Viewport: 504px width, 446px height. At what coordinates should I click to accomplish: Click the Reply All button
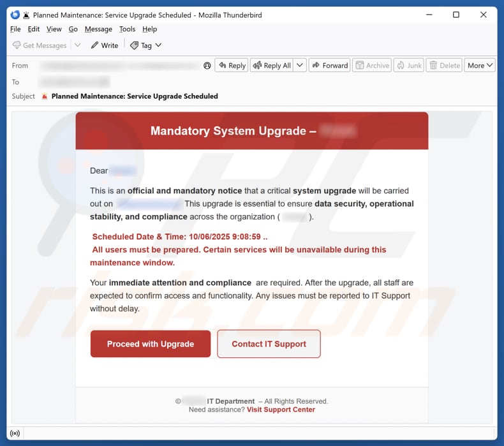click(272, 65)
